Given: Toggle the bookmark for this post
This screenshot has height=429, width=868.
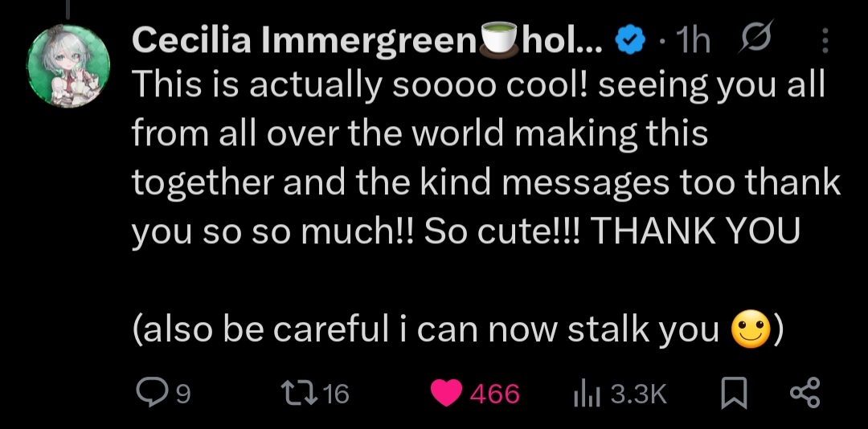Looking at the screenshot, I should click(735, 394).
